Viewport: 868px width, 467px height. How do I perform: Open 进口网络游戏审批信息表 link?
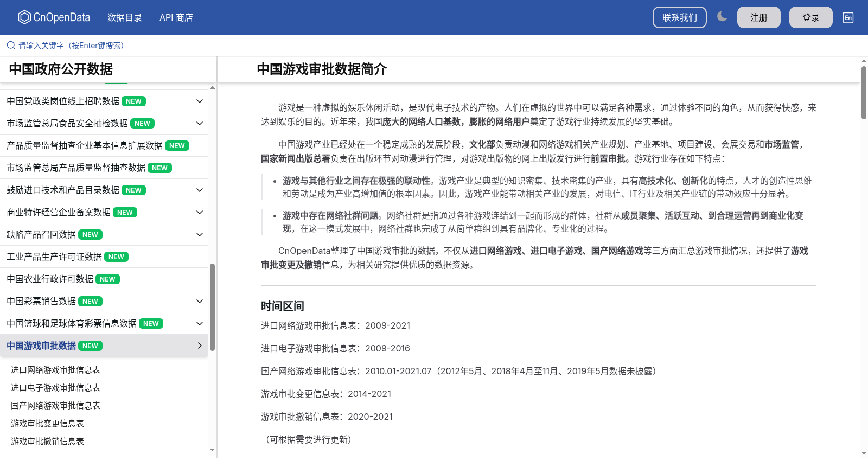click(55, 369)
